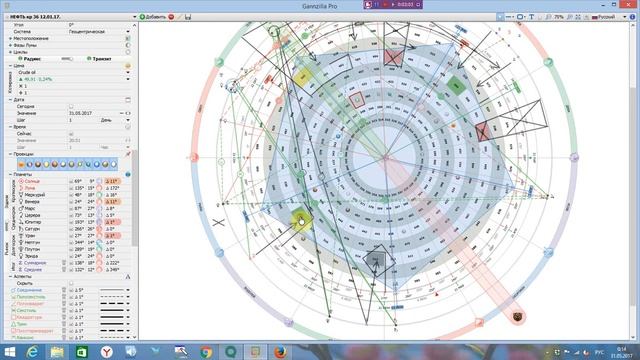Click the Уран color circle swatch
640x360 pixels.
tap(99, 236)
